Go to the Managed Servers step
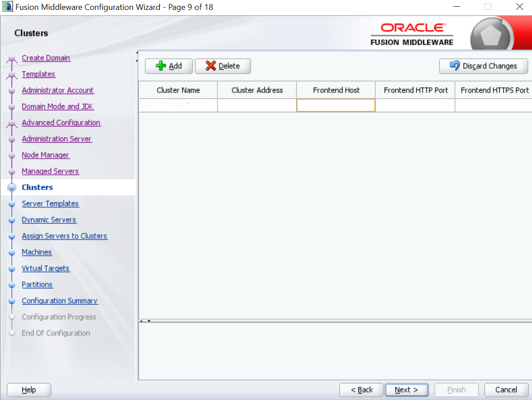The width and height of the screenshot is (532, 400). click(x=50, y=172)
